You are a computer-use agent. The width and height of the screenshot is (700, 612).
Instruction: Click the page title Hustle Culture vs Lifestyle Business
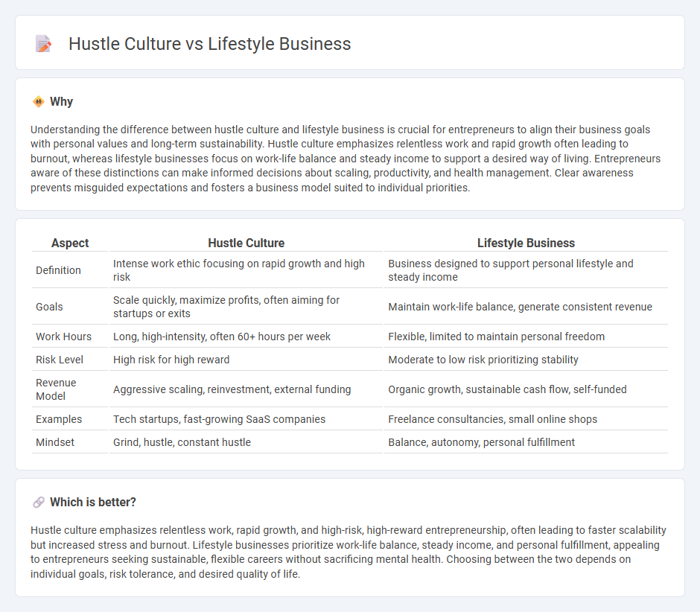click(x=210, y=44)
